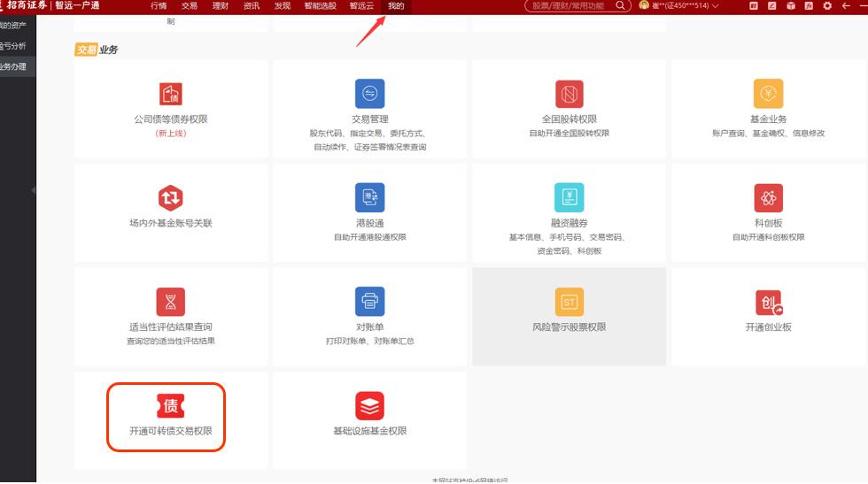Image resolution: width=868 pixels, height=484 pixels.
Task: Click 自助开通港股通权限 description
Action: (x=370, y=237)
